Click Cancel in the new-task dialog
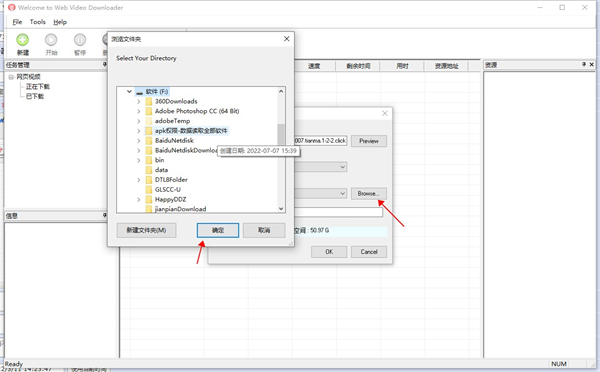600x372 pixels. (x=369, y=251)
